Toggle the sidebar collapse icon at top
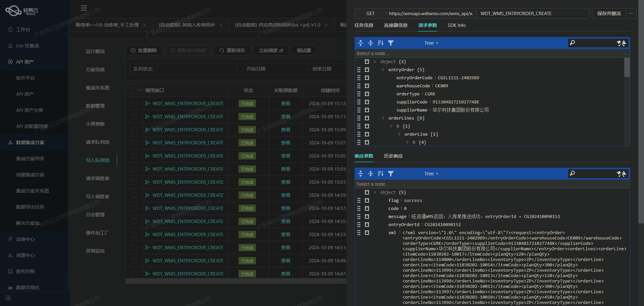This screenshot has height=306, width=644. click(84, 8)
